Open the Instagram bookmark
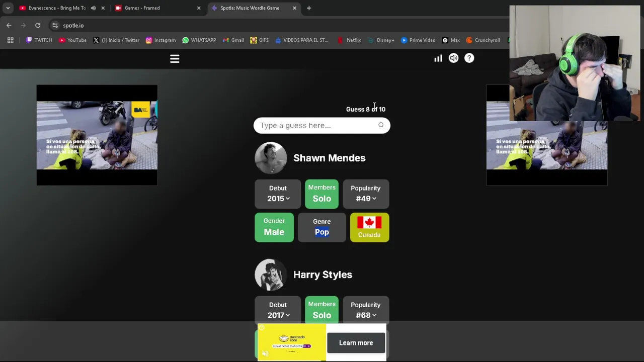Image resolution: width=644 pixels, height=362 pixels. pos(160,40)
